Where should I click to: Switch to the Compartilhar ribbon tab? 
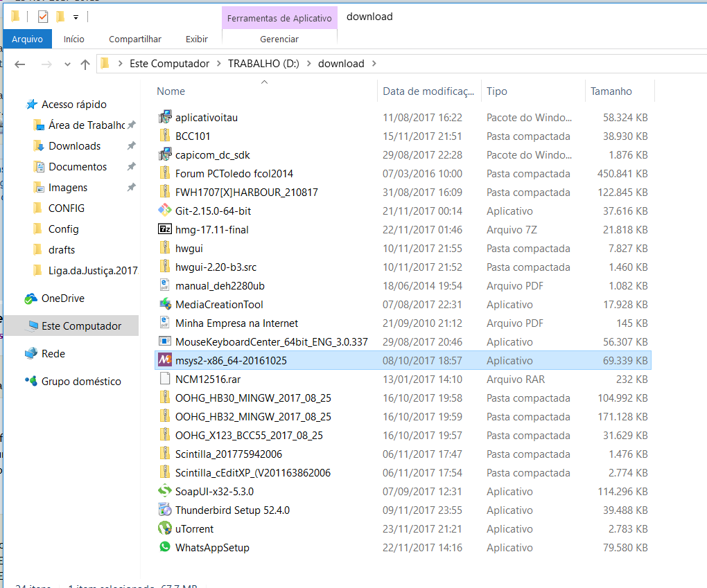point(135,39)
